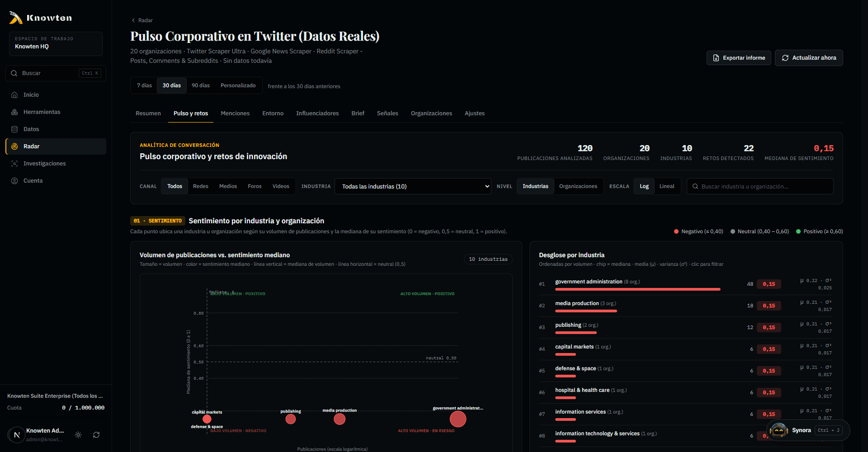The width and height of the screenshot is (868, 452).
Task: Click the Actualizar ahora button
Action: point(809,58)
